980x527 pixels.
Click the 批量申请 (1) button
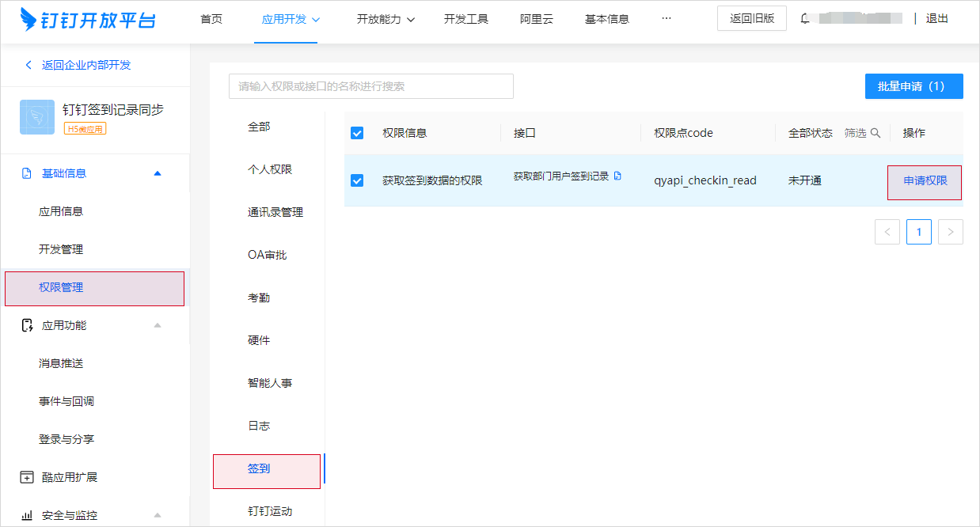tap(914, 86)
